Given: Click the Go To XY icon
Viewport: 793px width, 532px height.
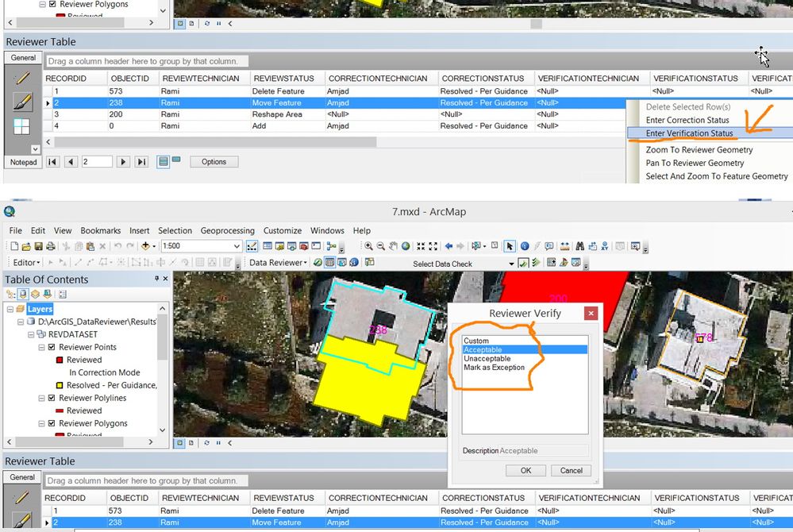Looking at the screenshot, I should (605, 247).
